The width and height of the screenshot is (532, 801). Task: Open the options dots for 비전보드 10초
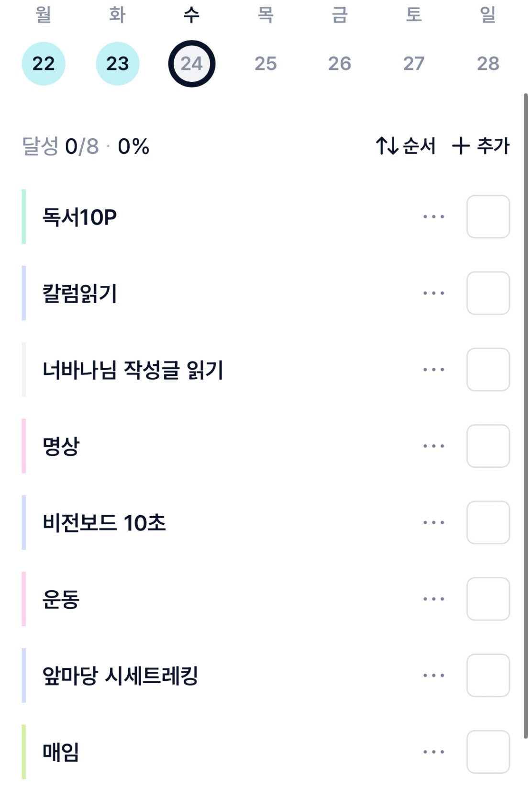tap(433, 522)
